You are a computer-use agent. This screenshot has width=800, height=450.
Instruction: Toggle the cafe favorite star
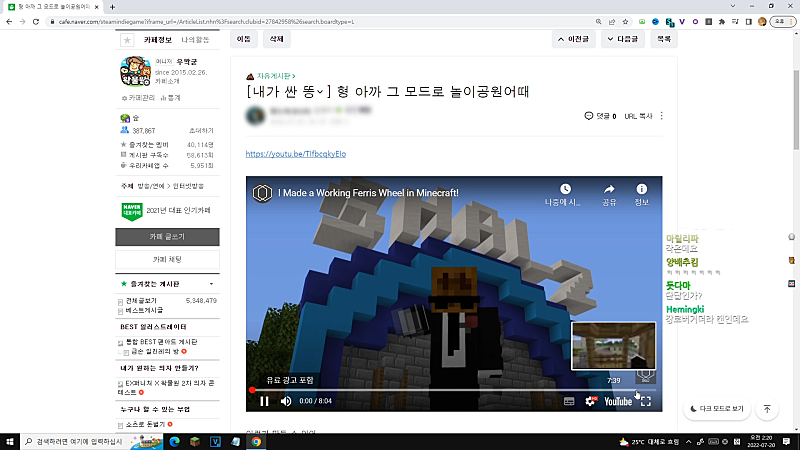(127, 40)
